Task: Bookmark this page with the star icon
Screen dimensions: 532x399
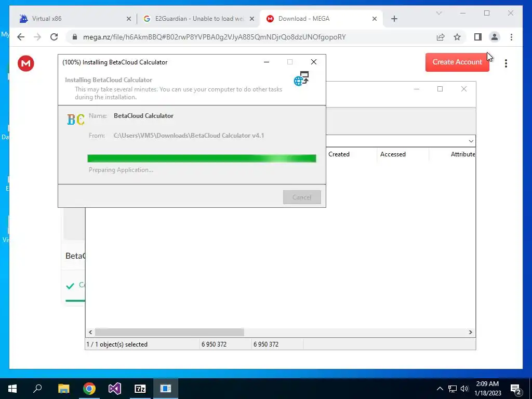Action: (457, 37)
